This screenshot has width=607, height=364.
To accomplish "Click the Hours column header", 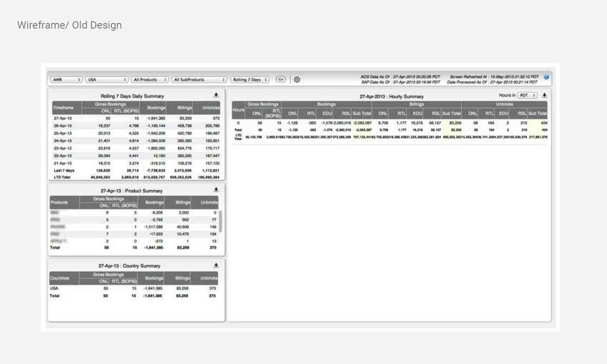I will coord(238,110).
